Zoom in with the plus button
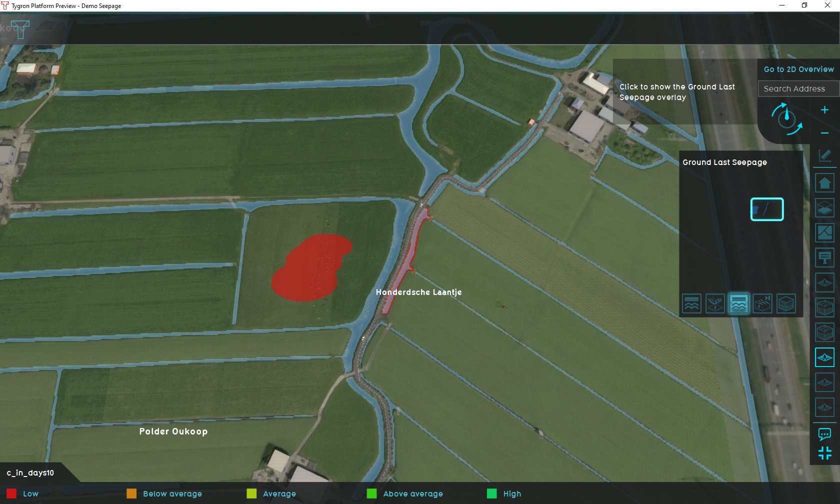The height and width of the screenshot is (504, 840). [x=825, y=110]
